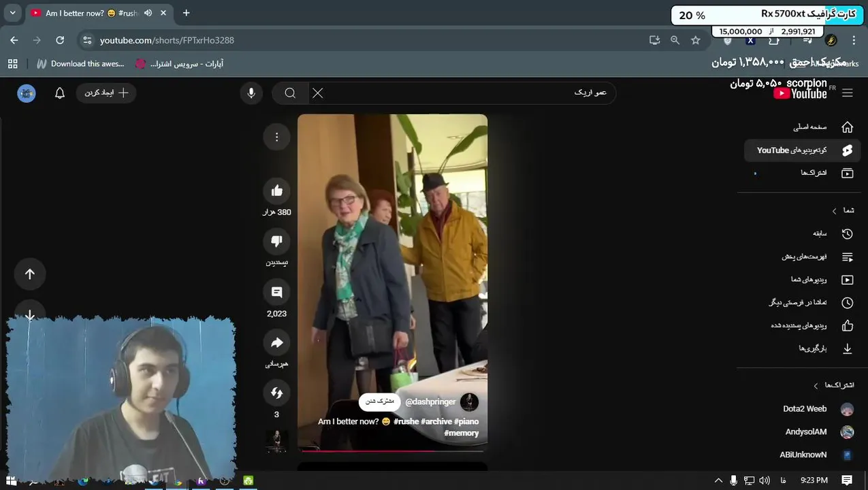Open the X extension icon
The height and width of the screenshot is (490, 868).
click(750, 41)
